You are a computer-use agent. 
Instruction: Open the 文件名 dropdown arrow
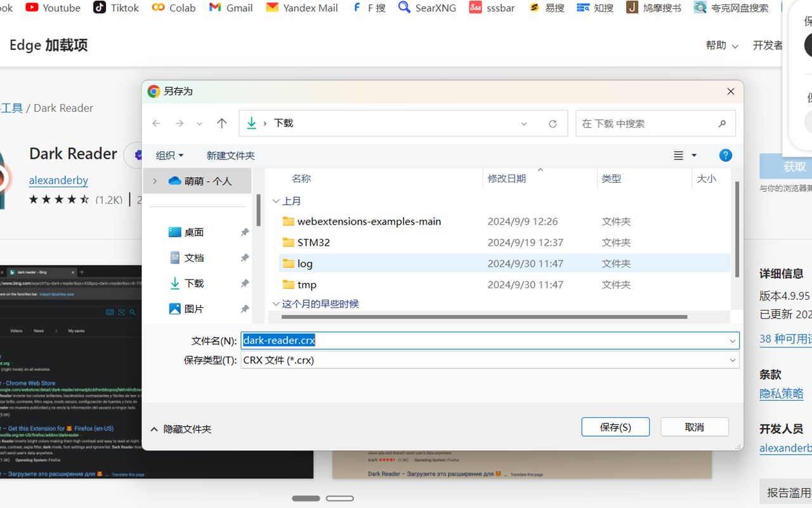click(733, 341)
